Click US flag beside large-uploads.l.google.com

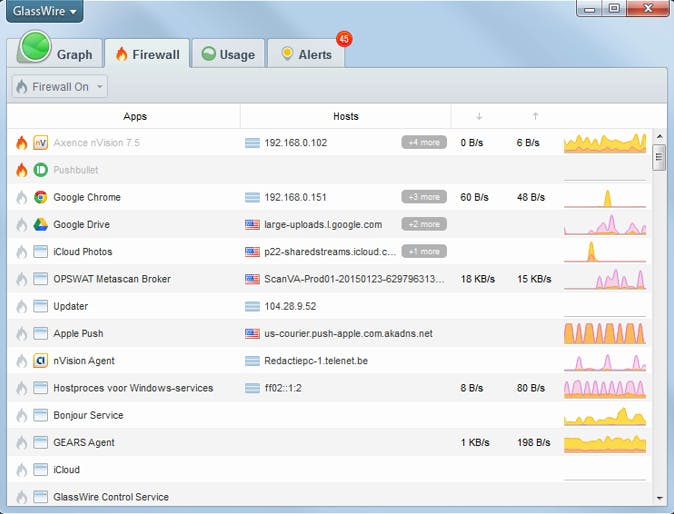pyautogui.click(x=252, y=224)
